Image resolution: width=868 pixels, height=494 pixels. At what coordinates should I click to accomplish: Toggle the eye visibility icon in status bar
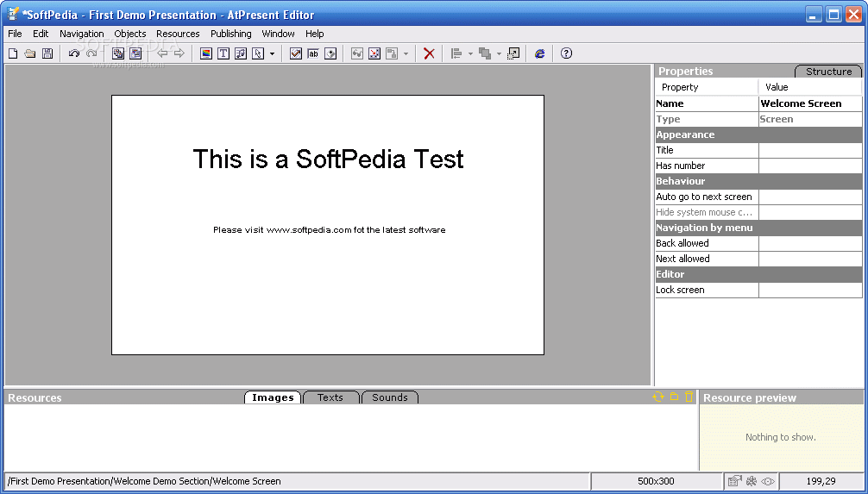(x=767, y=481)
